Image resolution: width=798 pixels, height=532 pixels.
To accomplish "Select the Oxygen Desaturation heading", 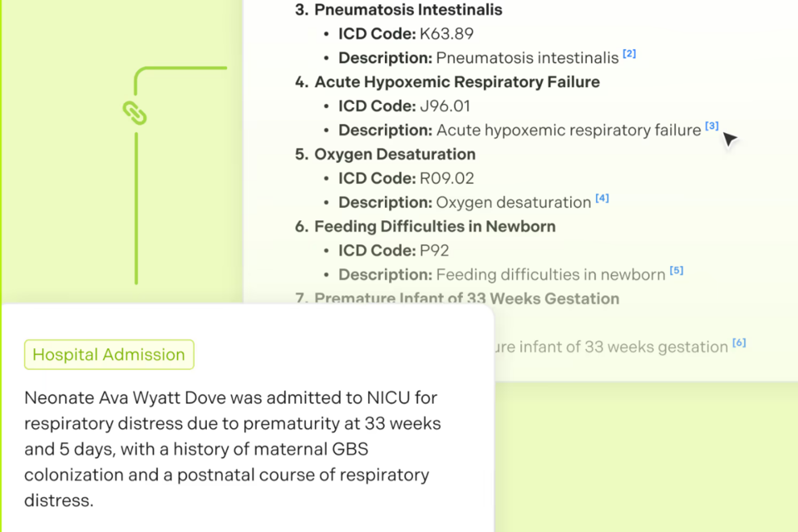I will (395, 154).
